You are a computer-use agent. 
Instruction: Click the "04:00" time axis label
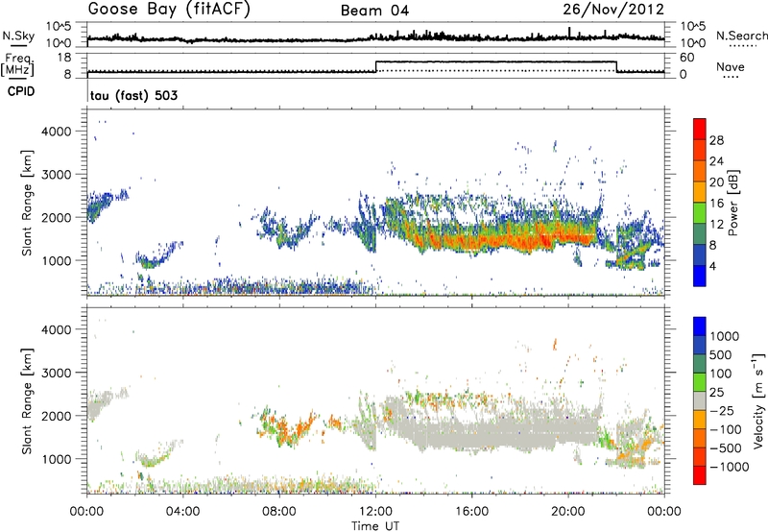coord(183,512)
